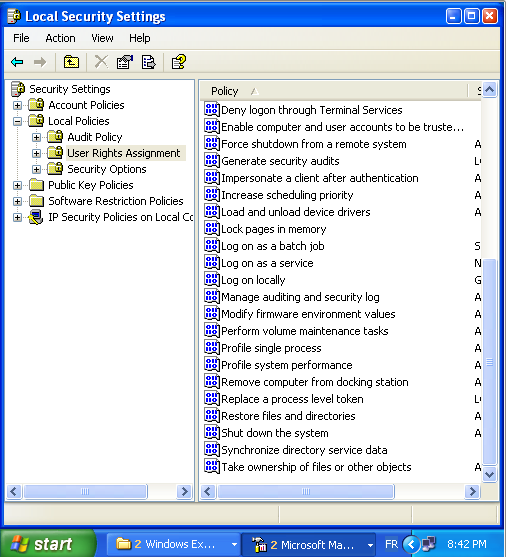Click the IP Security Policies computer icon

(x=36, y=217)
